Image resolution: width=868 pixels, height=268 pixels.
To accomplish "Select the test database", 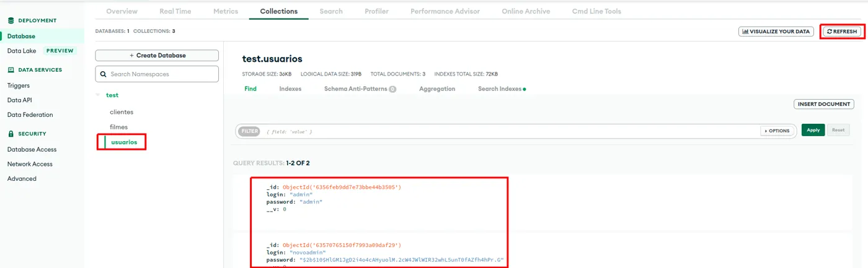I will coord(112,95).
